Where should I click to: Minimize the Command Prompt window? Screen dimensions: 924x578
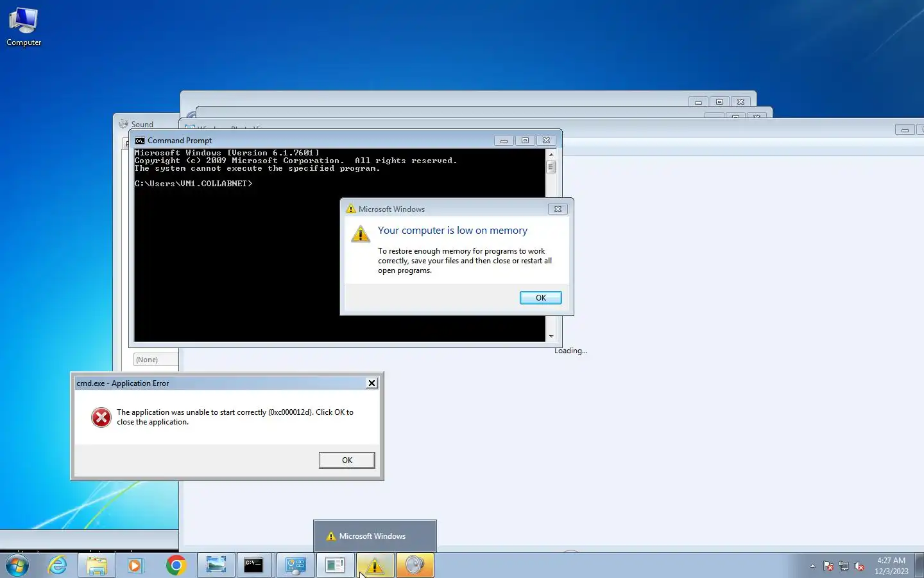tap(504, 141)
